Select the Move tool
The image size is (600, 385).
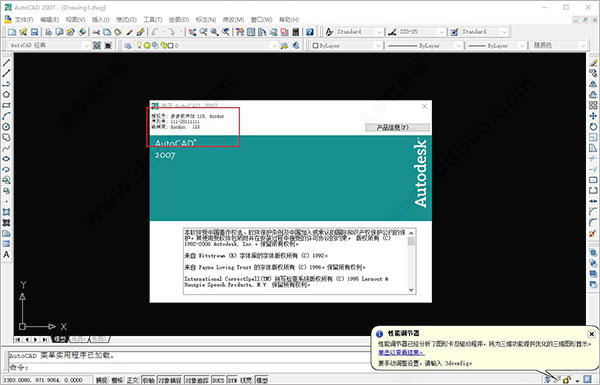tap(593, 116)
